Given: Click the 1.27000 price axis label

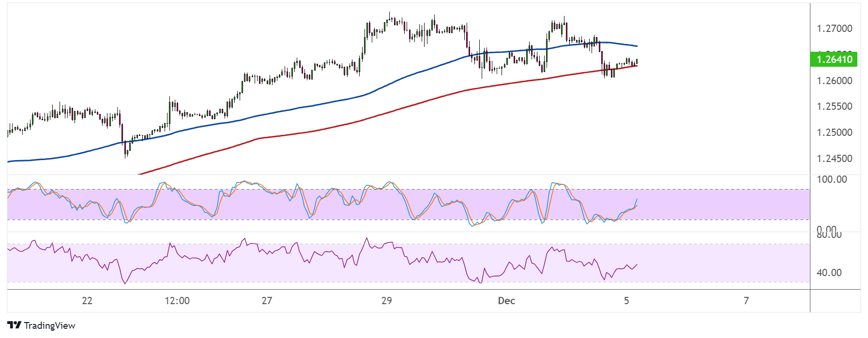Looking at the screenshot, I should coord(835,29).
